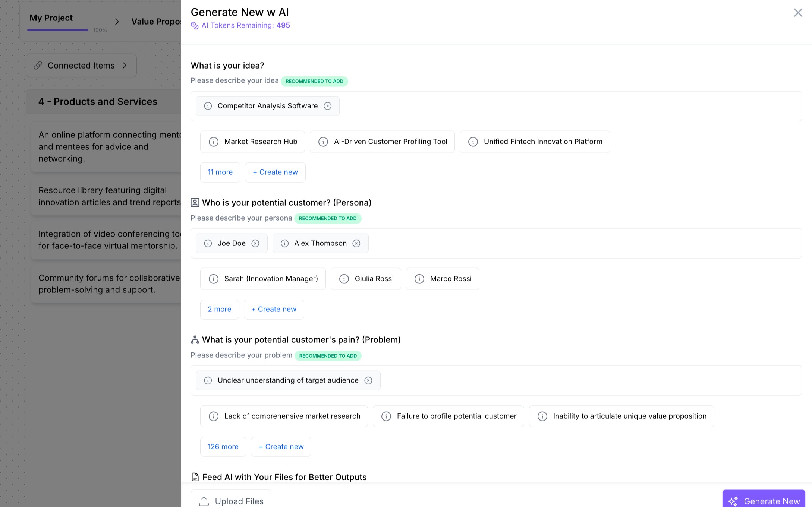Remove Joe Doe persona chip
Viewport: 812px width, 507px height.
point(255,244)
